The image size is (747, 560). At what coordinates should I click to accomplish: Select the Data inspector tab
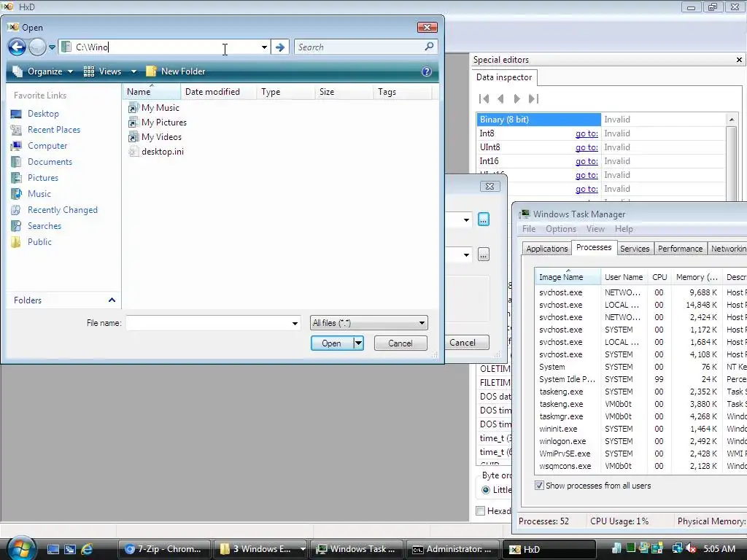[504, 77]
